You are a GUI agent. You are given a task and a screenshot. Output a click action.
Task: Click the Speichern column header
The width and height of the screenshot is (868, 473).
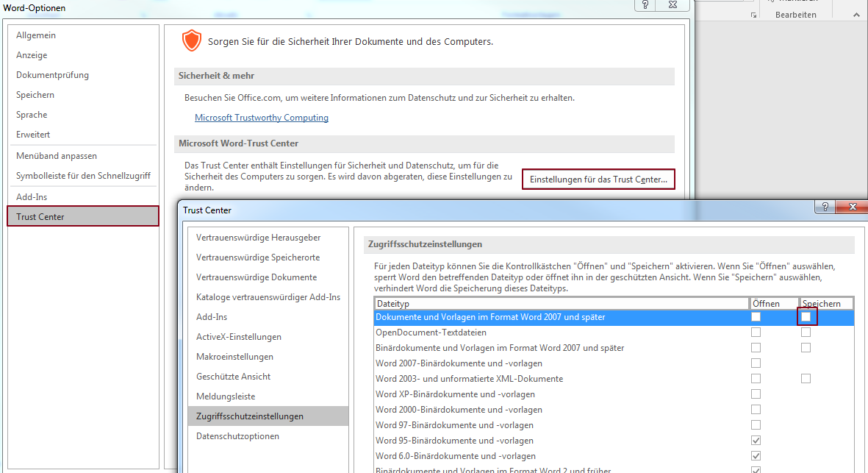tap(826, 304)
